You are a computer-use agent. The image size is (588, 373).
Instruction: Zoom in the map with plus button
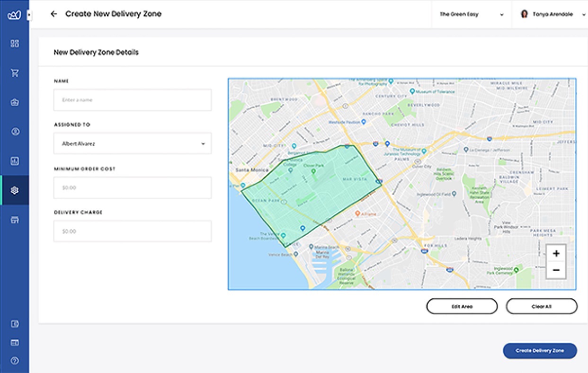click(x=556, y=253)
